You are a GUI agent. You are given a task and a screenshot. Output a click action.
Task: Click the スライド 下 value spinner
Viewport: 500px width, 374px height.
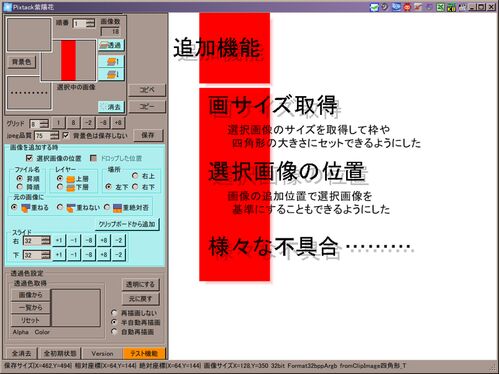tap(37, 255)
